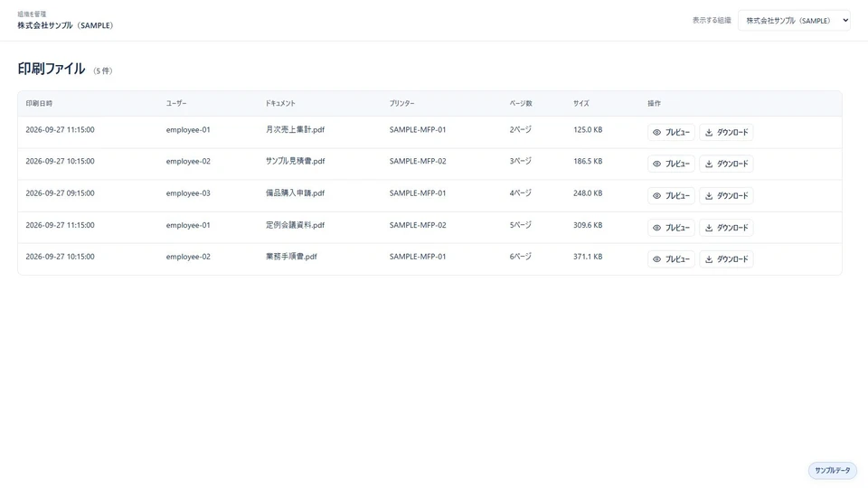This screenshot has width=868, height=488.
Task: Click the ページ数 column header
Action: coord(521,103)
